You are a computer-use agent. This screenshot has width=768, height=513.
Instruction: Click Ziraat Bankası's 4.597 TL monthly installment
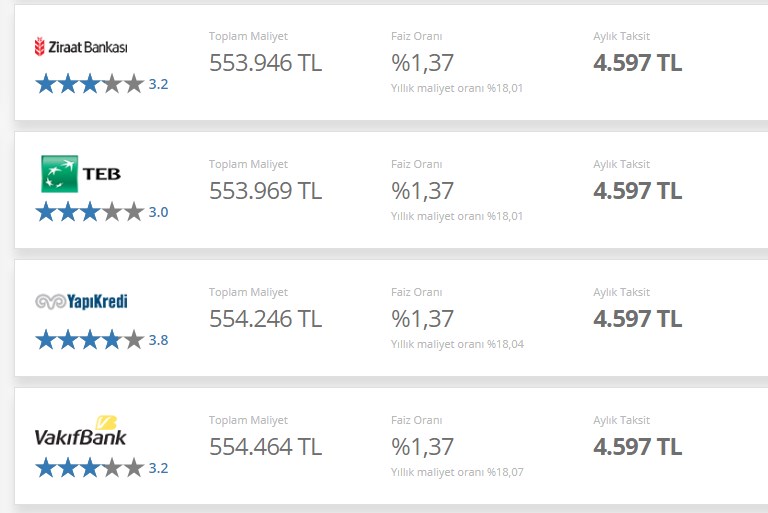[638, 63]
